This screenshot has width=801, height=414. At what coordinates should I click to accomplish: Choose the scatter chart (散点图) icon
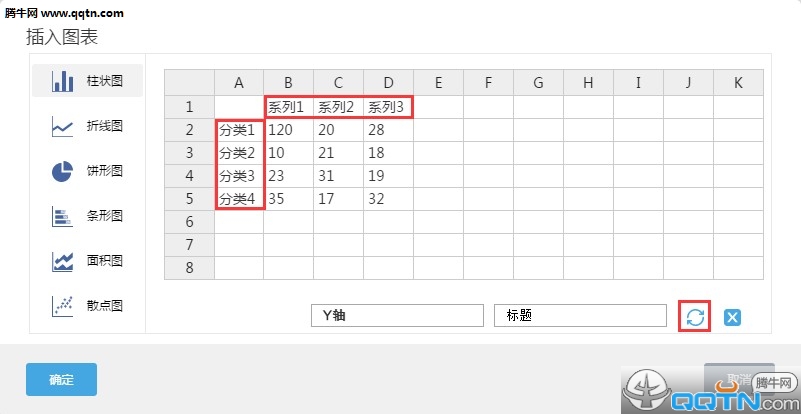pos(63,306)
